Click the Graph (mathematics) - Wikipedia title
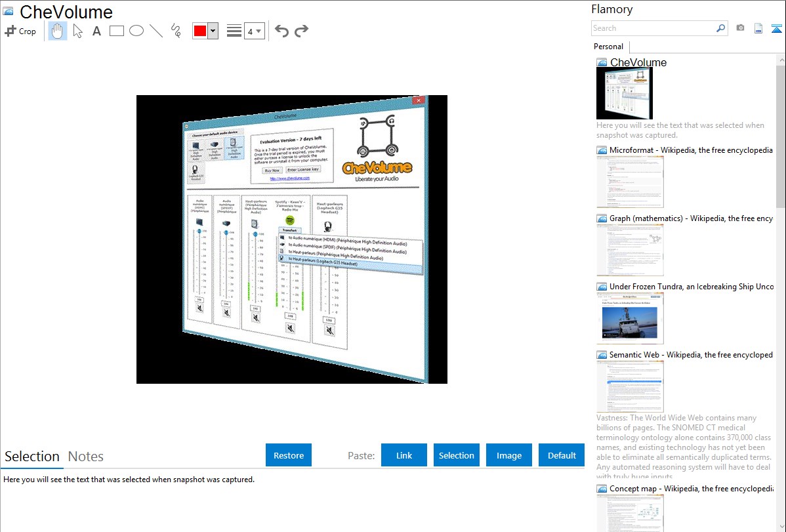Image resolution: width=786 pixels, height=532 pixels. 691,218
